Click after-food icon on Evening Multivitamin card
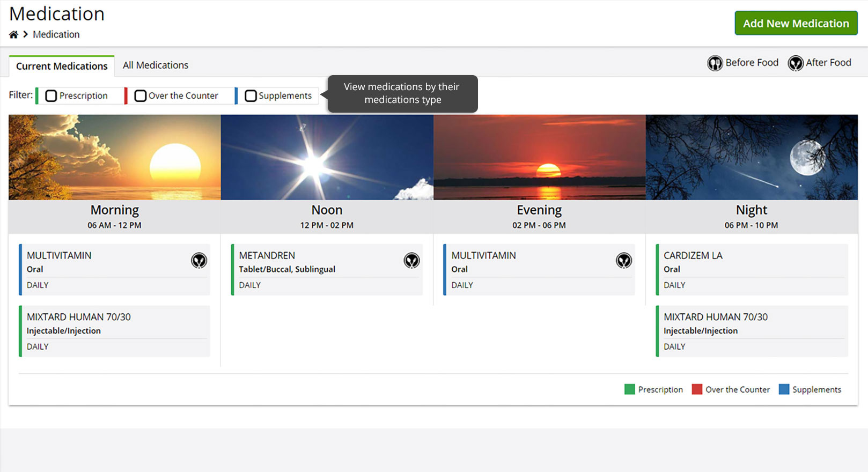This screenshot has width=868, height=472. coord(624,261)
